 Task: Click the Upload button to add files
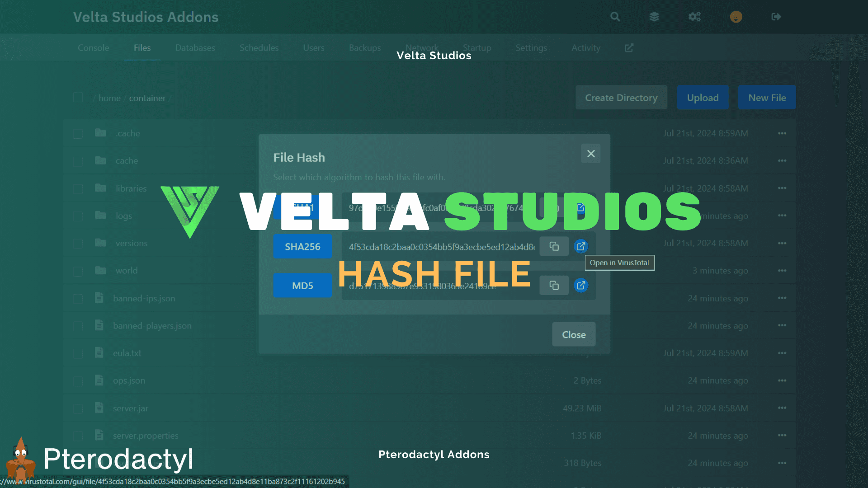point(702,98)
